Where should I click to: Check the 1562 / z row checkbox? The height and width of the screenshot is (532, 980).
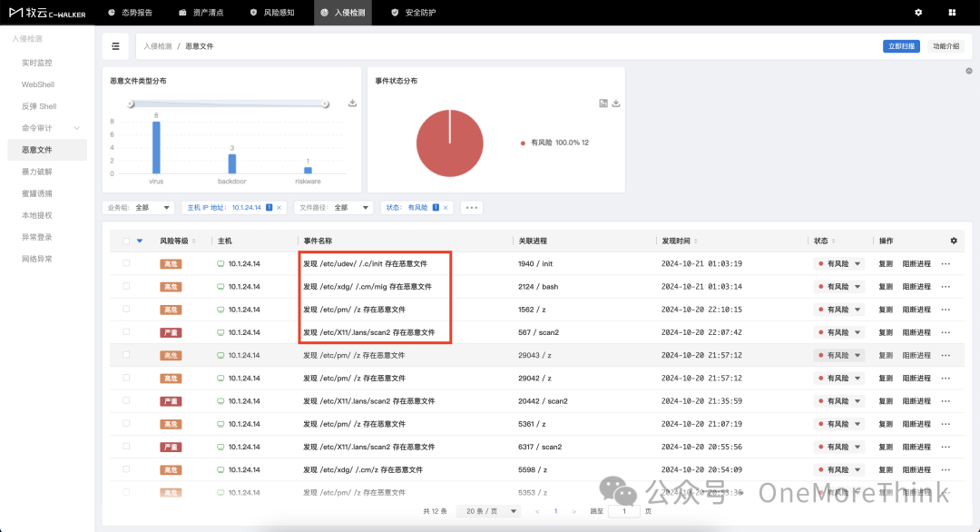click(126, 309)
